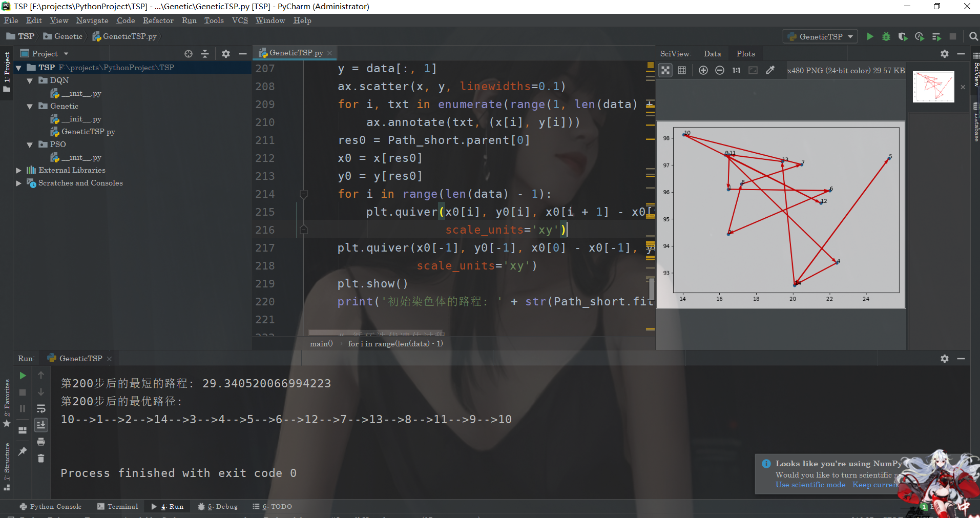This screenshot has width=980, height=518.
Task: Open the TODO tool window
Action: [x=273, y=506]
